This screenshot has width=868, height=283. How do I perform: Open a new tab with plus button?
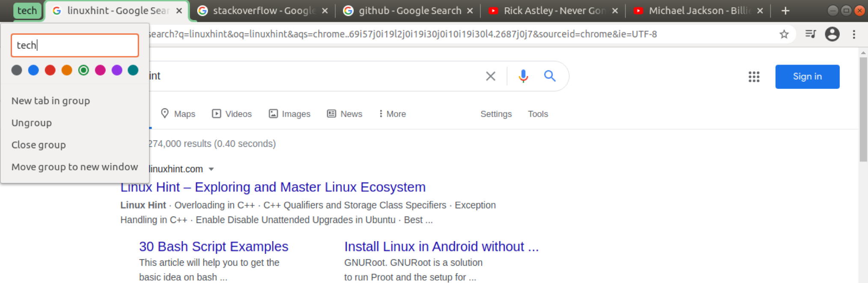click(785, 11)
